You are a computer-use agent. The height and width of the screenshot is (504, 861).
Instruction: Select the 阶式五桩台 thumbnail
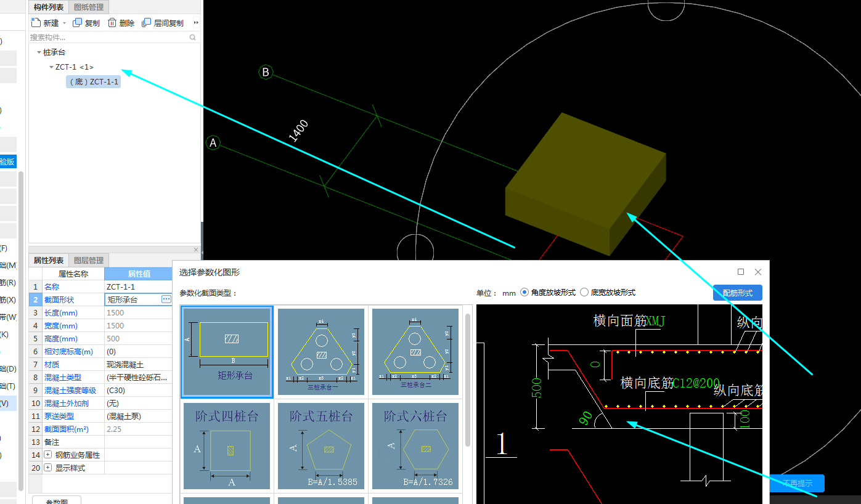pos(321,446)
